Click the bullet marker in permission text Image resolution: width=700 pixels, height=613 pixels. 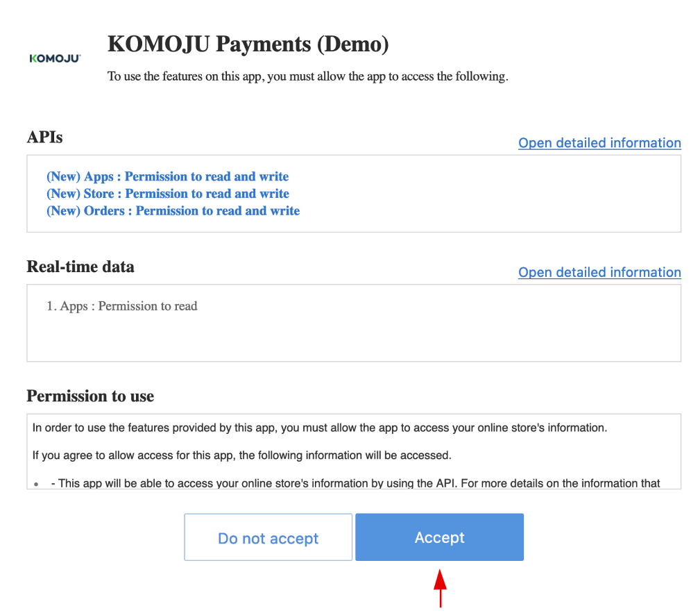coord(36,484)
